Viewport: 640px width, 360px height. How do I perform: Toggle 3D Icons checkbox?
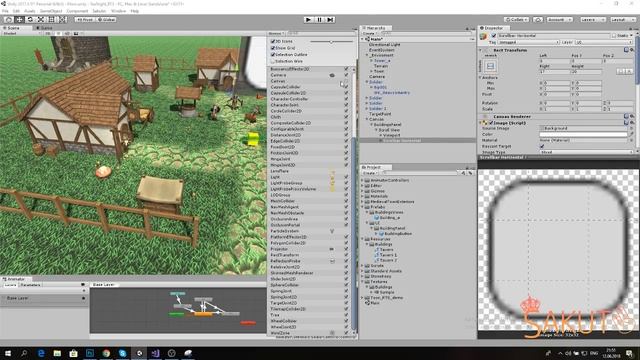point(273,41)
